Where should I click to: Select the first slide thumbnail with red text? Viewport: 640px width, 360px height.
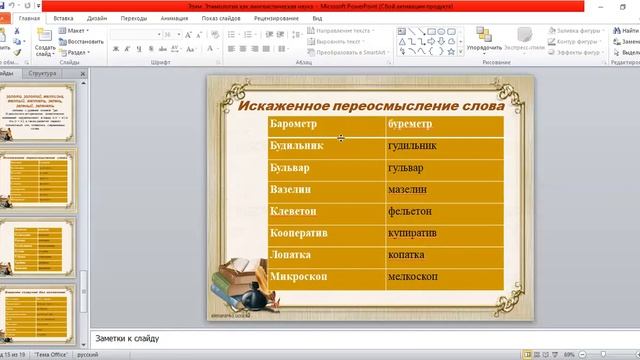point(37,113)
